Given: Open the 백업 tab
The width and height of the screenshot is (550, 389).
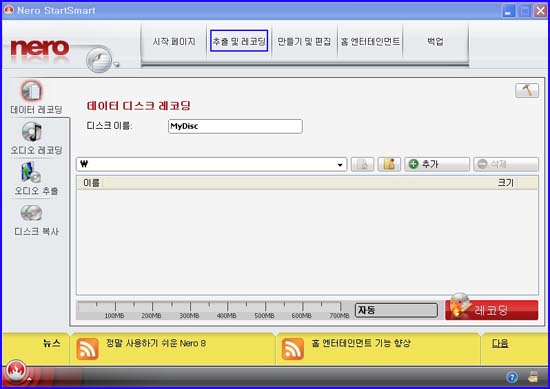Looking at the screenshot, I should pyautogui.click(x=435, y=41).
